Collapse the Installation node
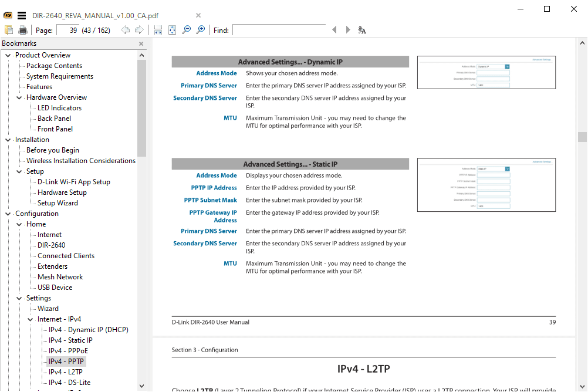The height and width of the screenshot is (392, 588). pos(8,140)
